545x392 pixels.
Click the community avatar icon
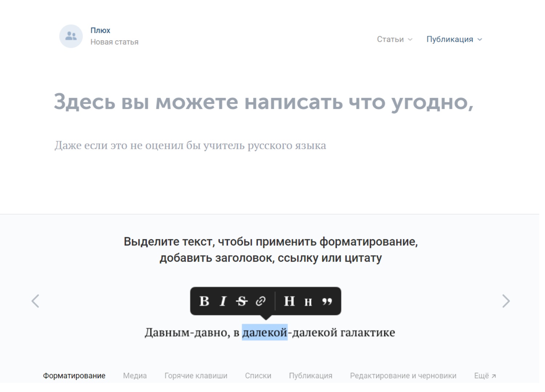point(71,36)
